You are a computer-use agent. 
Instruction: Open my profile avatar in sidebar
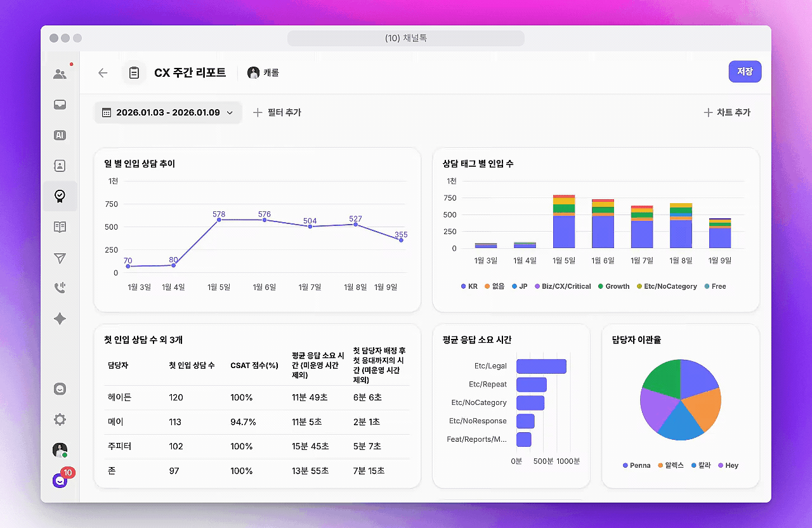tap(60, 451)
